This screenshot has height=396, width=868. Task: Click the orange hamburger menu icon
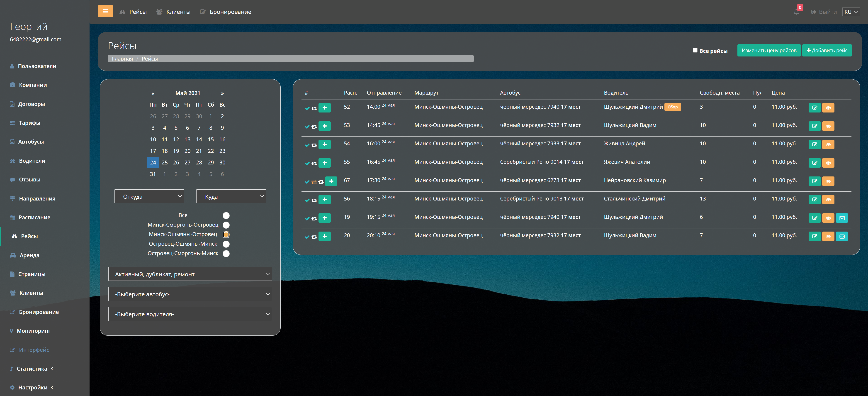click(x=105, y=12)
